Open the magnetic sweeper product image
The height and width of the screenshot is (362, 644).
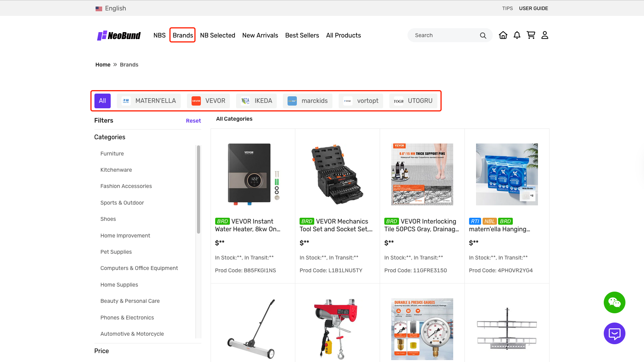[253, 329]
